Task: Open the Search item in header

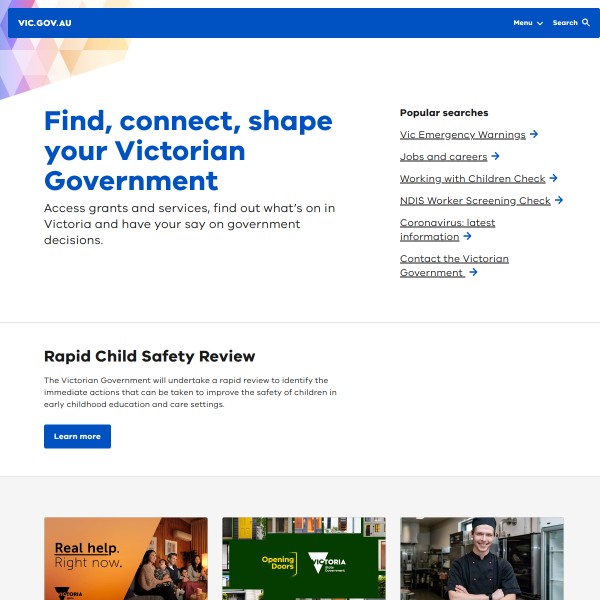Action: [566, 23]
